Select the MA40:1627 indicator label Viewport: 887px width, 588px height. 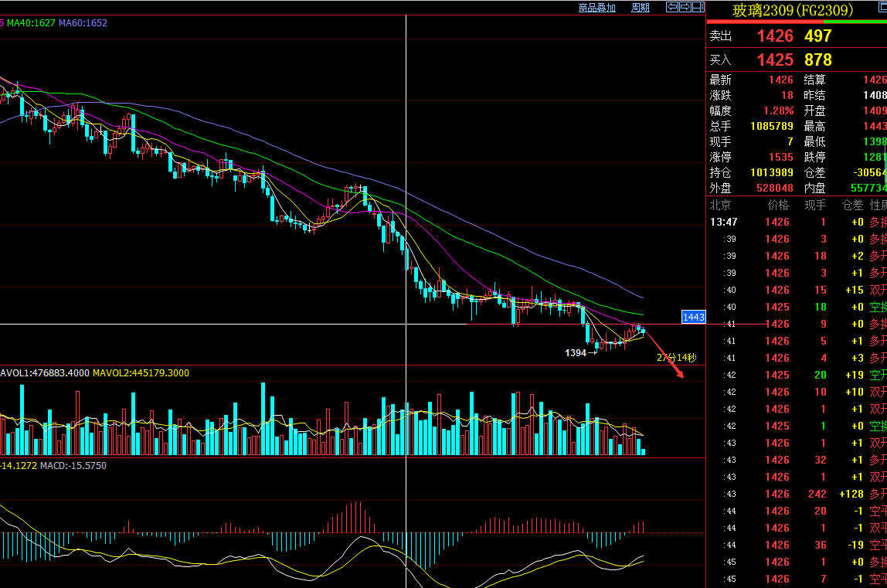(x=31, y=23)
